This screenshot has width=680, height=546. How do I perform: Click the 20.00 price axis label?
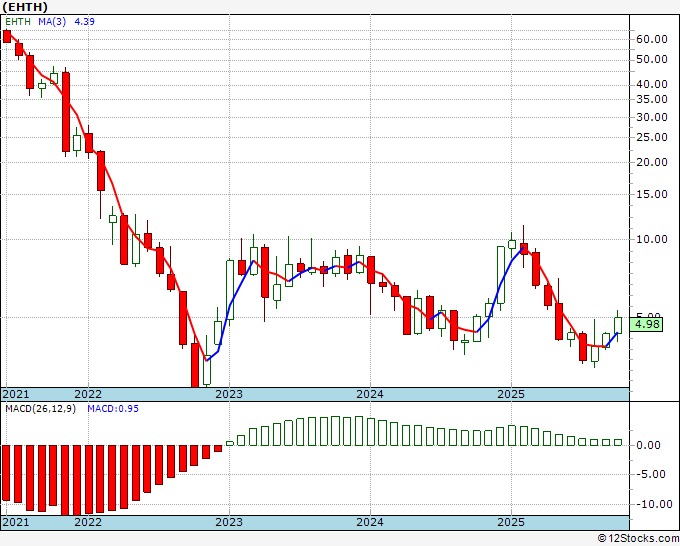tap(652, 162)
